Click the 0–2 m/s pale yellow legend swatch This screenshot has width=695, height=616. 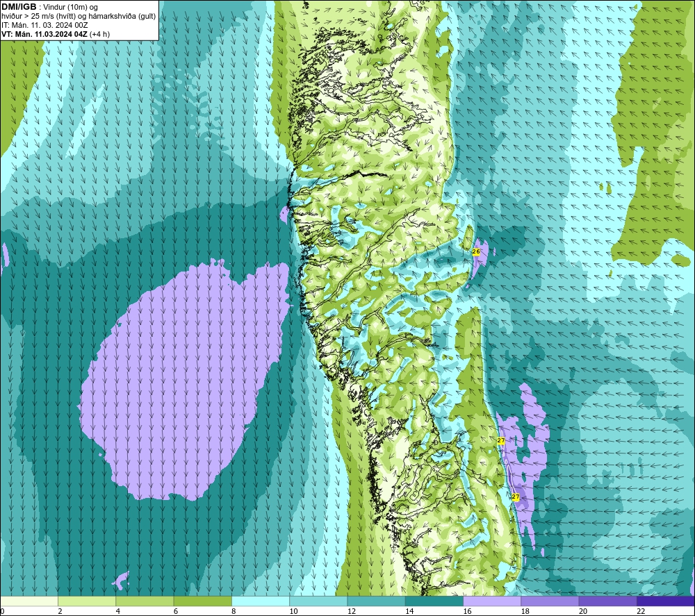(x=28, y=601)
